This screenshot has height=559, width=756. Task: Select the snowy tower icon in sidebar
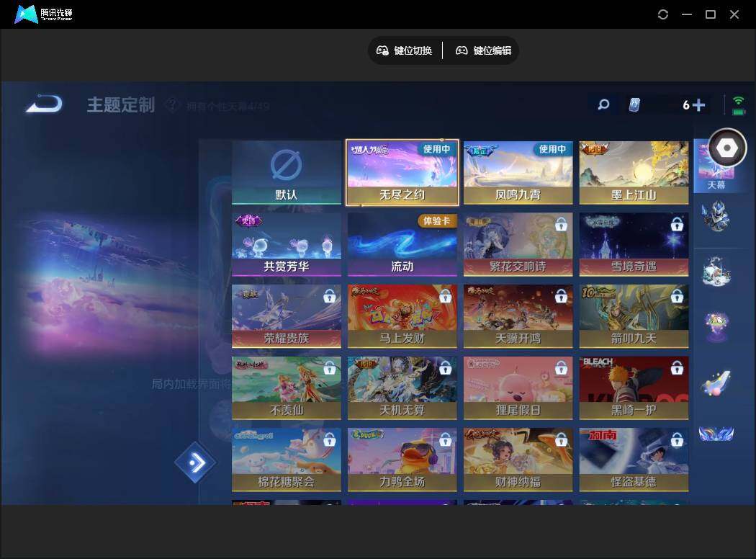tap(716, 272)
